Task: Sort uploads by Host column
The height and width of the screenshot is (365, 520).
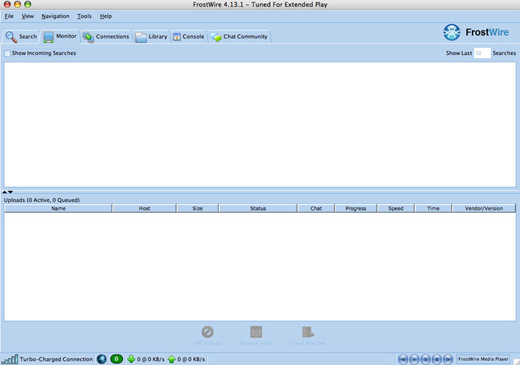Action: [x=144, y=208]
